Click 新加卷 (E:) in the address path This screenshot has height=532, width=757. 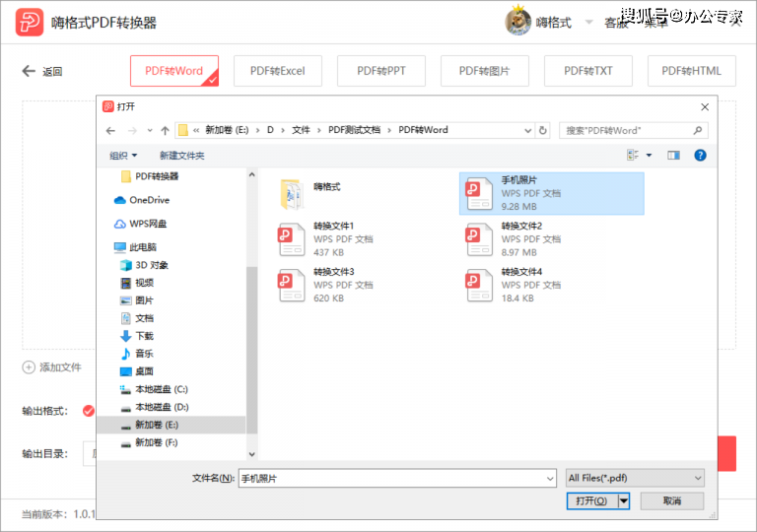(227, 130)
